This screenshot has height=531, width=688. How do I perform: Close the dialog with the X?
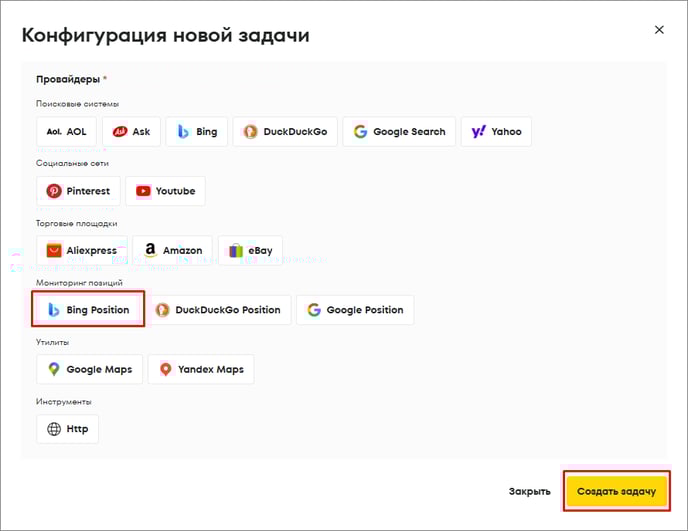click(659, 30)
